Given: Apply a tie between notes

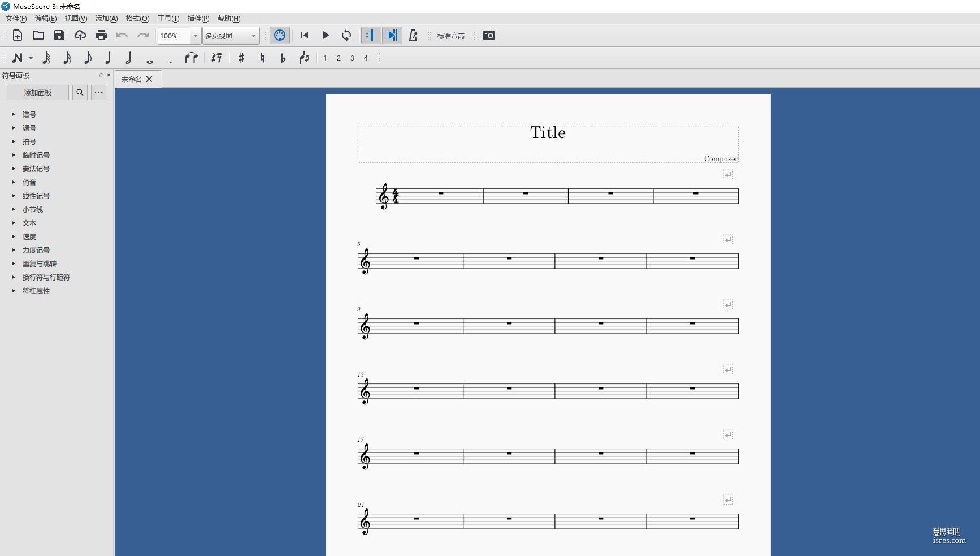Looking at the screenshot, I should pyautogui.click(x=192, y=58).
